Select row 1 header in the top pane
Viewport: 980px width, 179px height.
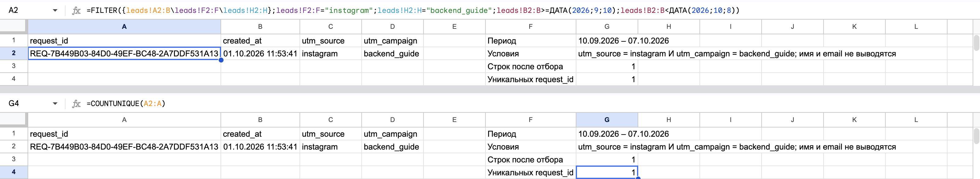pyautogui.click(x=14, y=40)
